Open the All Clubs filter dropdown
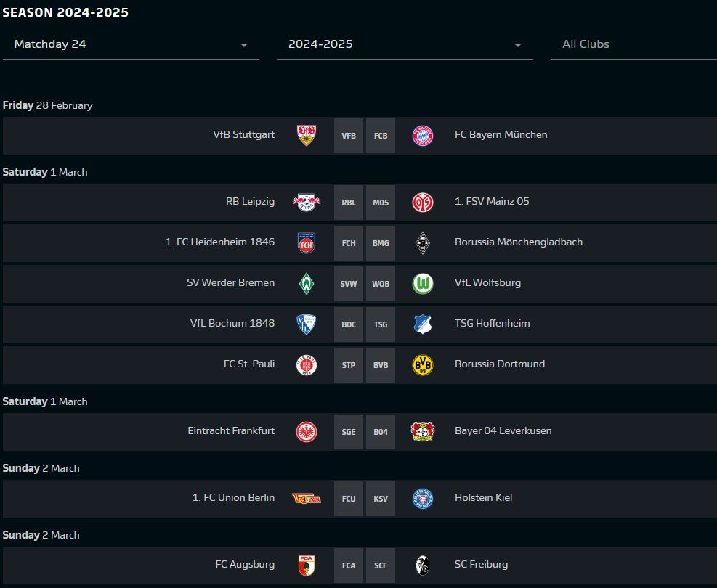 click(x=633, y=44)
